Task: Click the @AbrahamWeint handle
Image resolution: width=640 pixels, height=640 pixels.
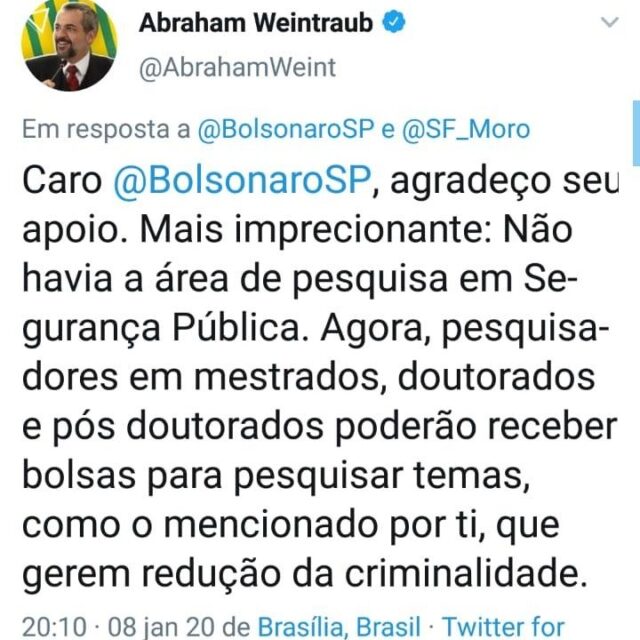Action: coord(237,67)
